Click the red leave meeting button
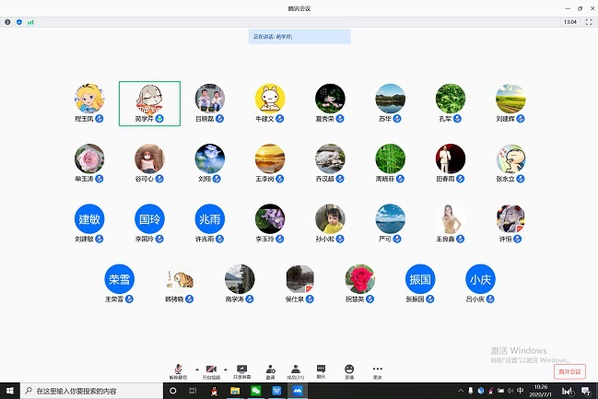 (569, 372)
